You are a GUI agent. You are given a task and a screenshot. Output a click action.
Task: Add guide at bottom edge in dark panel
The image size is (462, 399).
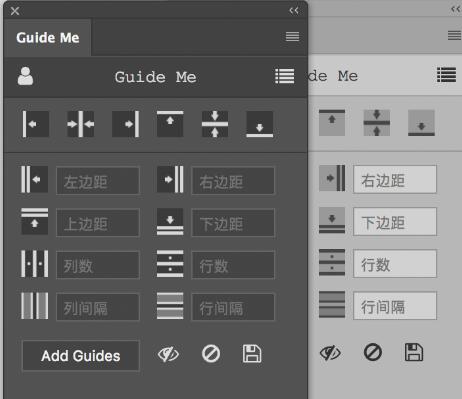click(260, 124)
